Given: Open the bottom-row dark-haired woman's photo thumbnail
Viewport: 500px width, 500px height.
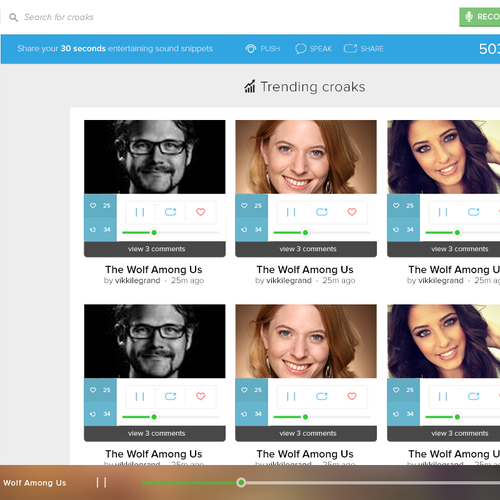Looking at the screenshot, I should 444,341.
